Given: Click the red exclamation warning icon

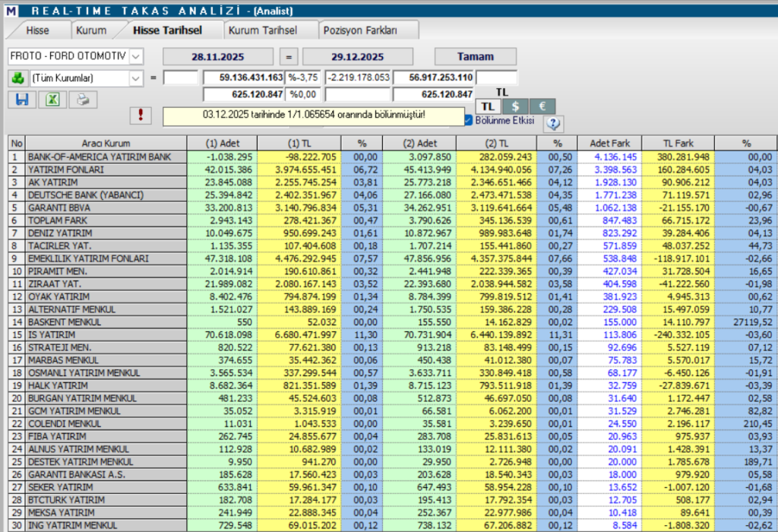Looking at the screenshot, I should click(142, 115).
